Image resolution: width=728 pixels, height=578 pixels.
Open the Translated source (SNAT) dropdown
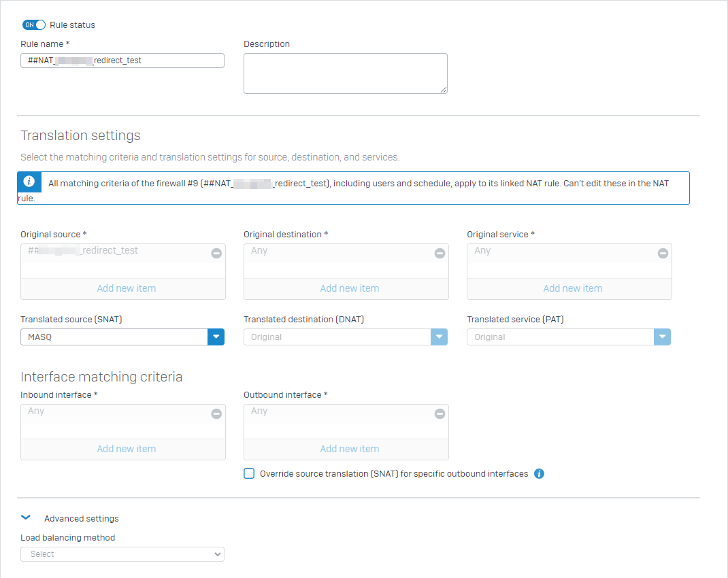216,337
